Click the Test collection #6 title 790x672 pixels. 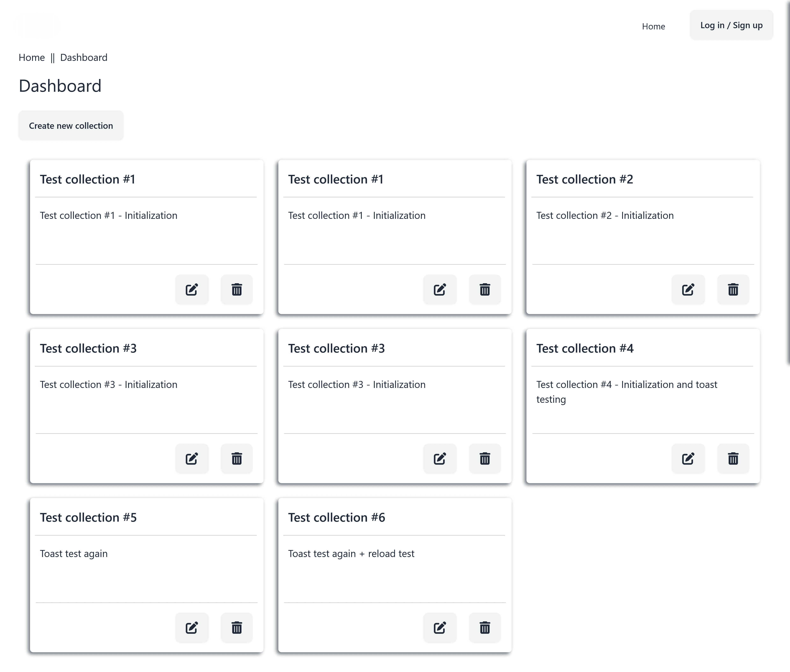[x=337, y=518]
